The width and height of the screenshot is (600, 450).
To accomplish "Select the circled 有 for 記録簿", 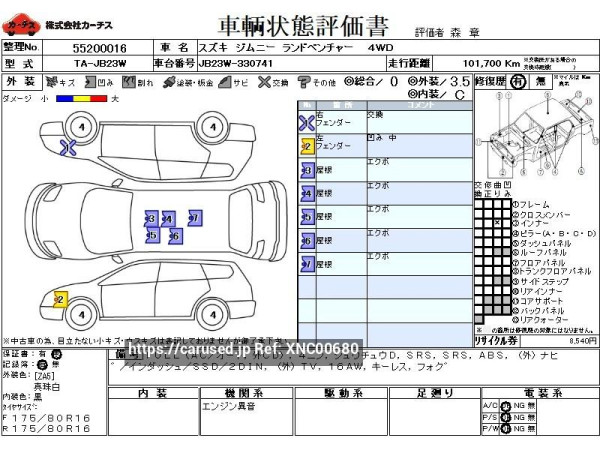I will click(42, 365).
